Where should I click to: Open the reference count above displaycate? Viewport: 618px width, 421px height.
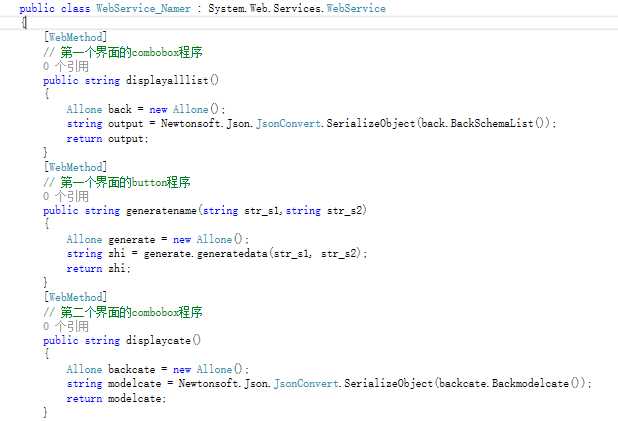(66, 326)
